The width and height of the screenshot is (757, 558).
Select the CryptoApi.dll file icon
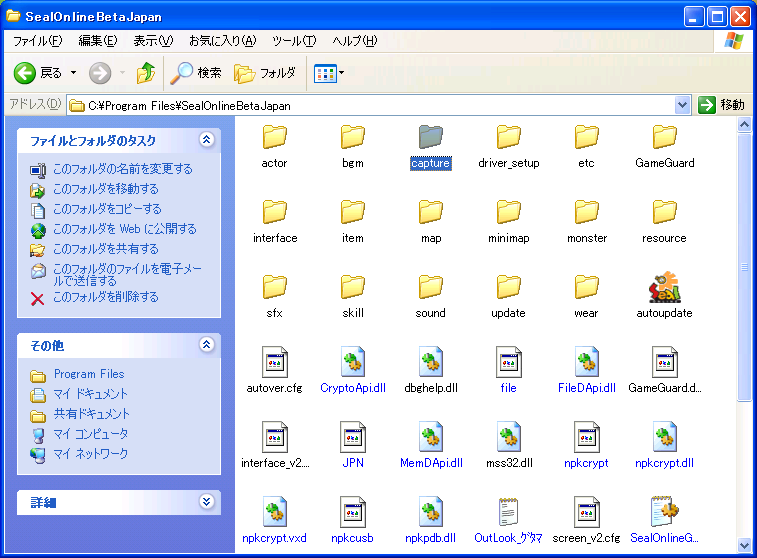[353, 362]
